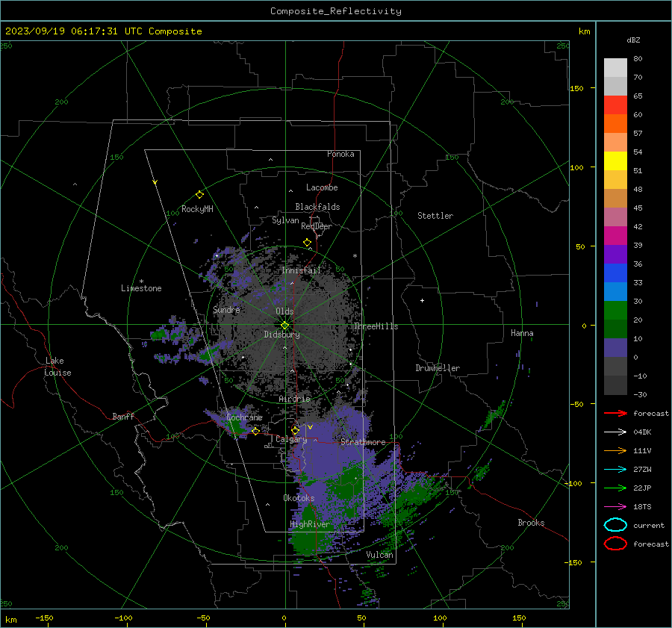Click the Didsbury town label
The height and width of the screenshot is (628, 672).
(281, 335)
